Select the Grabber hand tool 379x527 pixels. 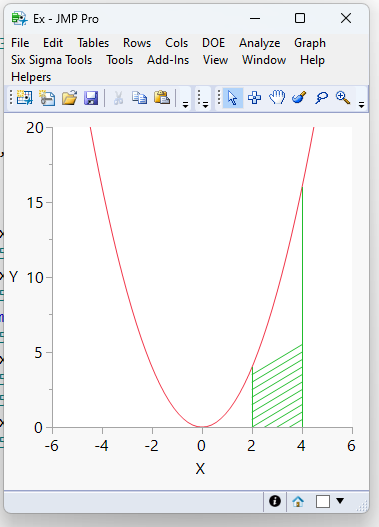[x=277, y=97]
